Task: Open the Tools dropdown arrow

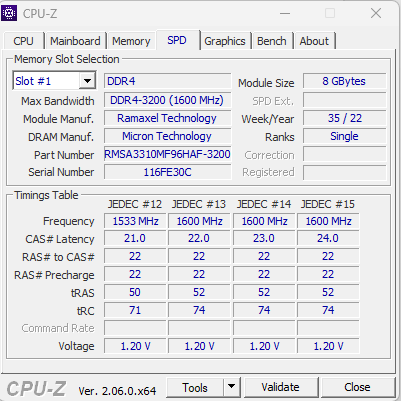Action: point(232,387)
